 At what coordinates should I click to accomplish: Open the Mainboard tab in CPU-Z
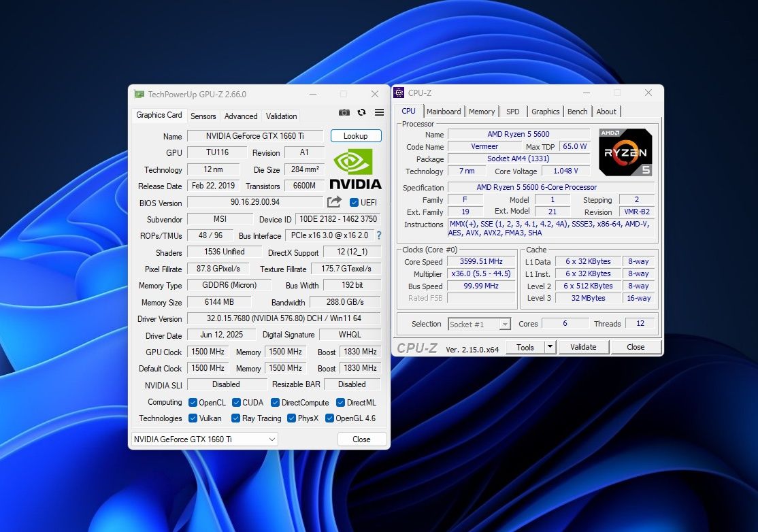[444, 112]
